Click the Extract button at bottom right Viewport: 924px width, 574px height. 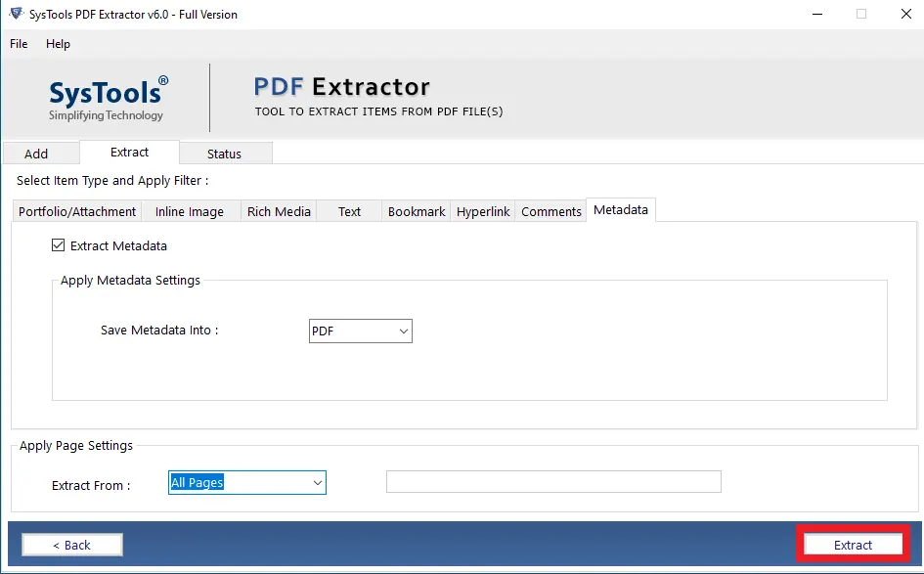coord(853,545)
